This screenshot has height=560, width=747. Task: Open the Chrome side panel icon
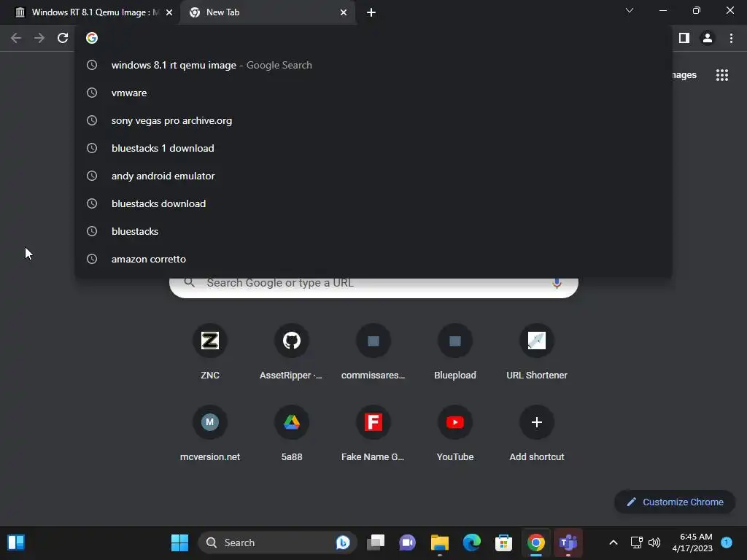[684, 38]
